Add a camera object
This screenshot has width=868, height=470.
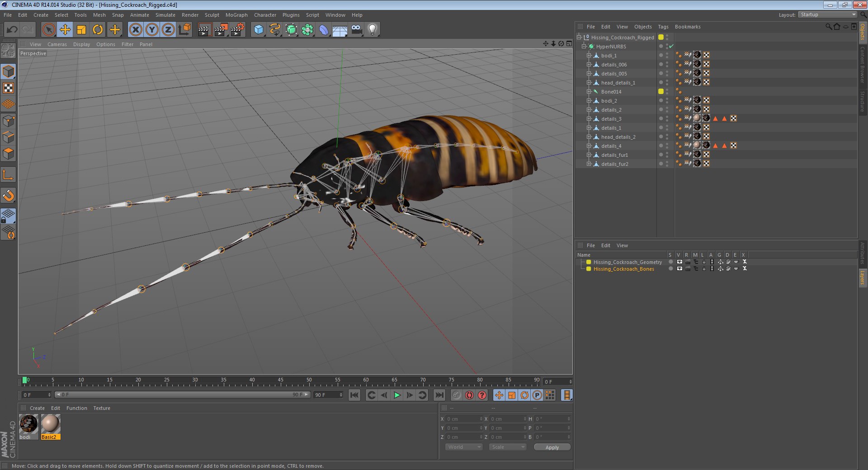coord(357,30)
